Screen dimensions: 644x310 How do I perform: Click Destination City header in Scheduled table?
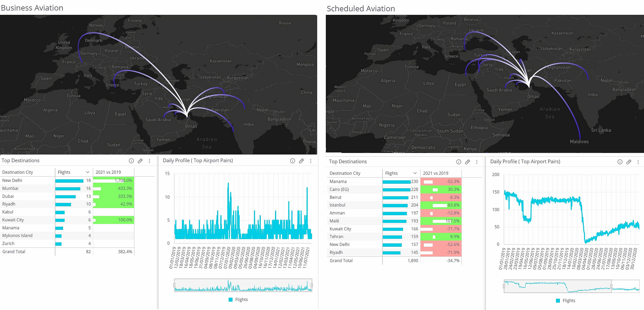click(345, 173)
